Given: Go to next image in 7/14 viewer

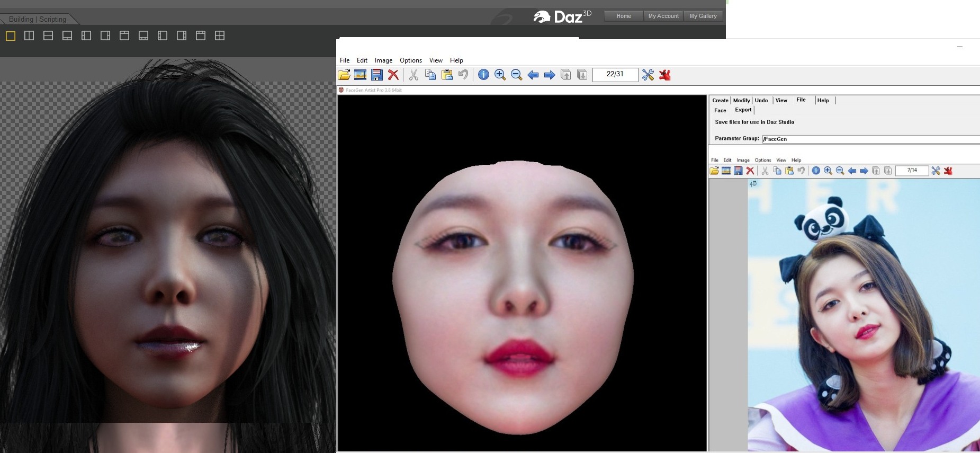Looking at the screenshot, I should [864, 171].
